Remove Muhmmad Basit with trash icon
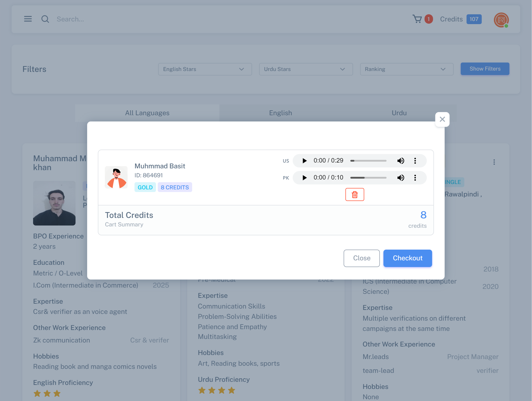This screenshot has width=532, height=401. 355,195
